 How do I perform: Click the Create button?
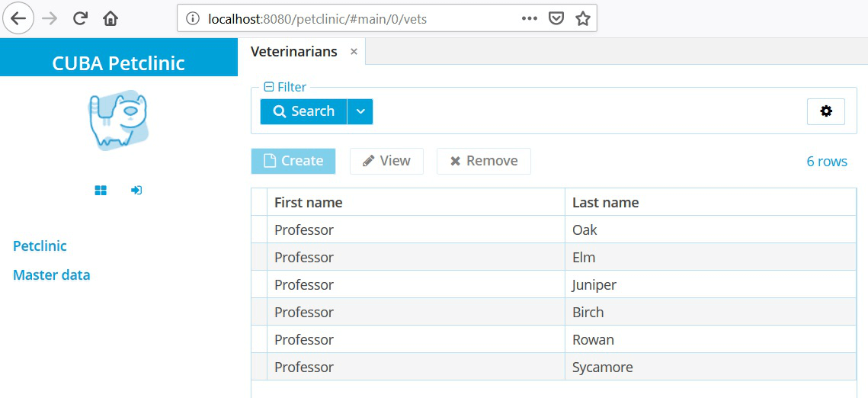click(x=293, y=161)
